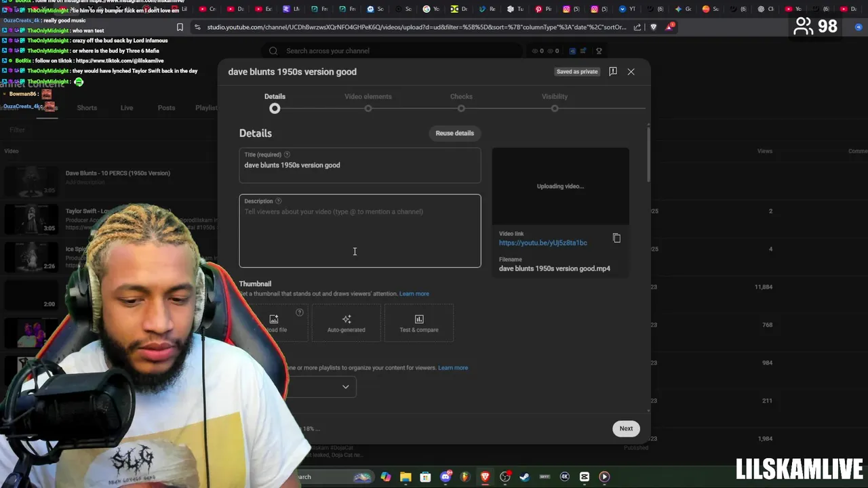Click the filename 'dave blunts 1950s version good.mp4'
The height and width of the screenshot is (488, 868).
(x=555, y=268)
